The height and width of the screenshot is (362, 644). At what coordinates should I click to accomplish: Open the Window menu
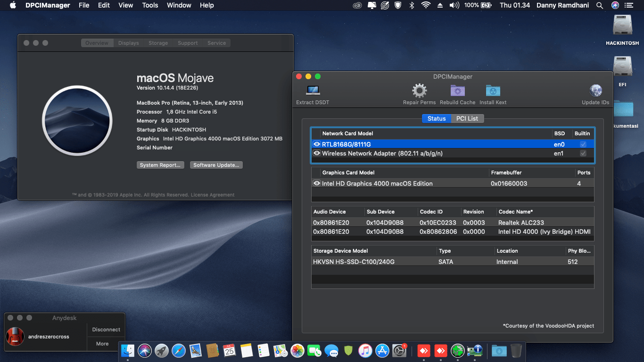[179, 5]
